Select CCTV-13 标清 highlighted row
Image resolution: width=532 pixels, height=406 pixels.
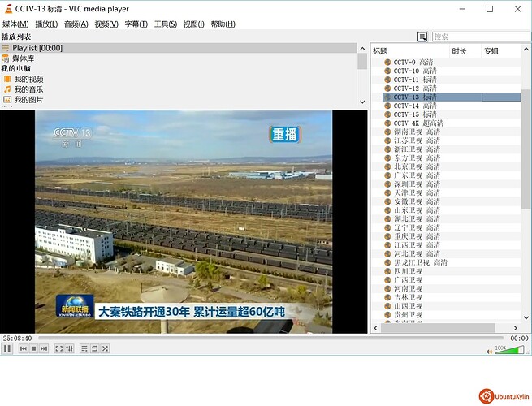452,97
